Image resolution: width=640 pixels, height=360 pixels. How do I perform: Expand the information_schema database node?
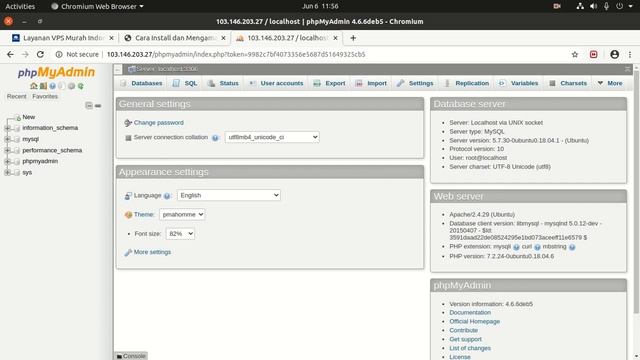click(7, 128)
